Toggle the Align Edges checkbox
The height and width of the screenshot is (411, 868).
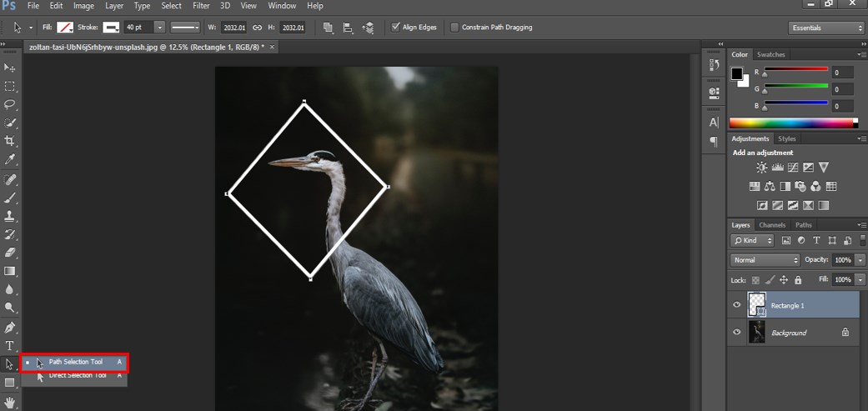(x=395, y=28)
